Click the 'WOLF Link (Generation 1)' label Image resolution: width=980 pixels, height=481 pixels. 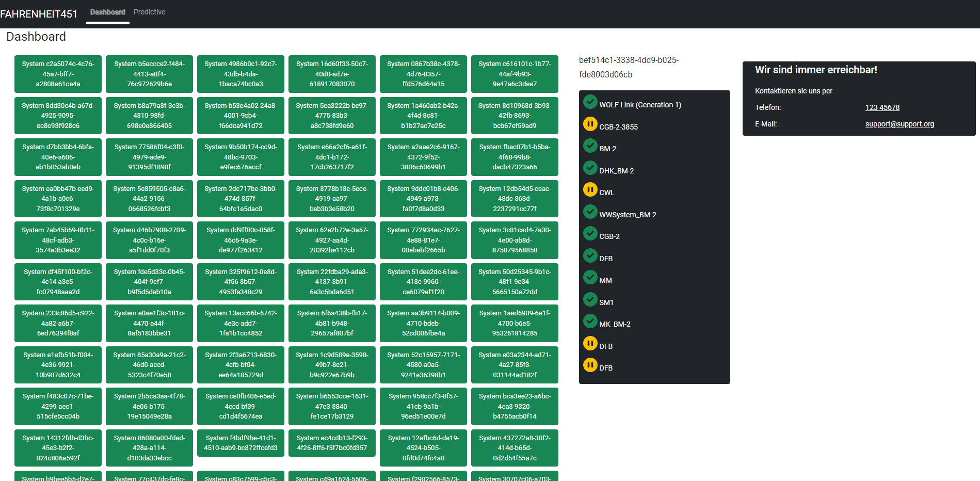click(x=640, y=105)
